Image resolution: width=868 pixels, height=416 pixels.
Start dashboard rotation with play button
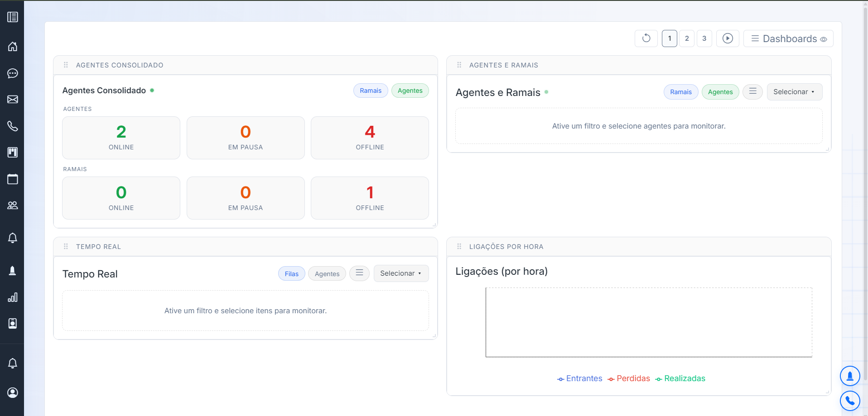click(x=728, y=38)
